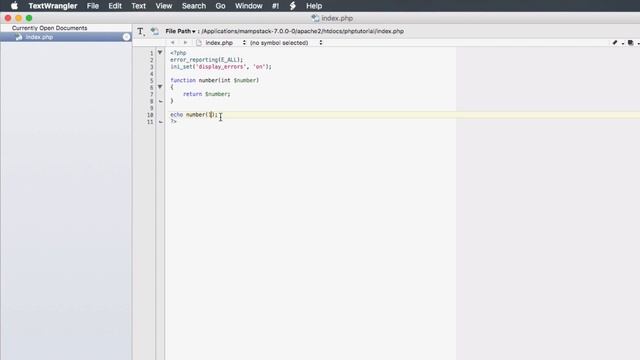This screenshot has width=640, height=360.
Task: Open the Edit menu
Action: click(x=115, y=6)
